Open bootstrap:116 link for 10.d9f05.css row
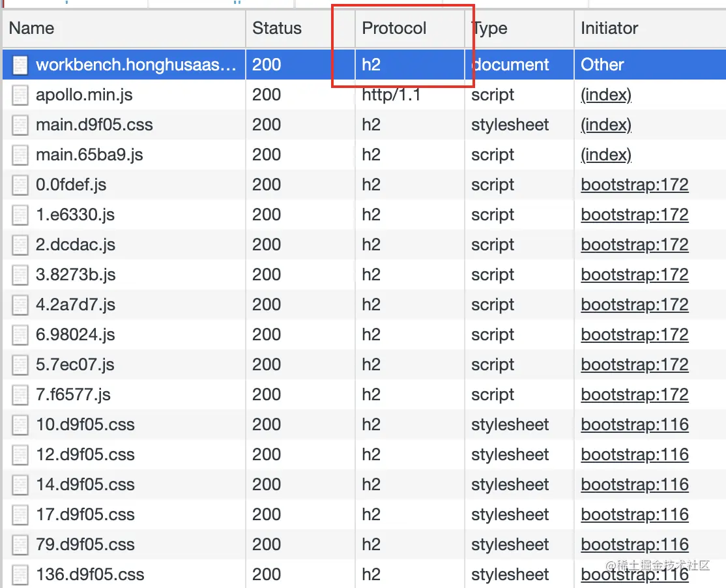 coord(635,425)
